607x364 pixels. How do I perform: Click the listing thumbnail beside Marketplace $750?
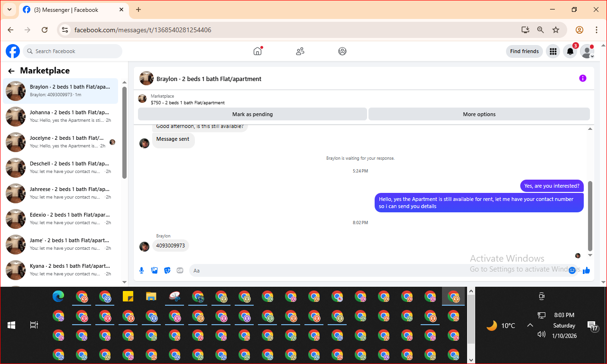coord(142,99)
